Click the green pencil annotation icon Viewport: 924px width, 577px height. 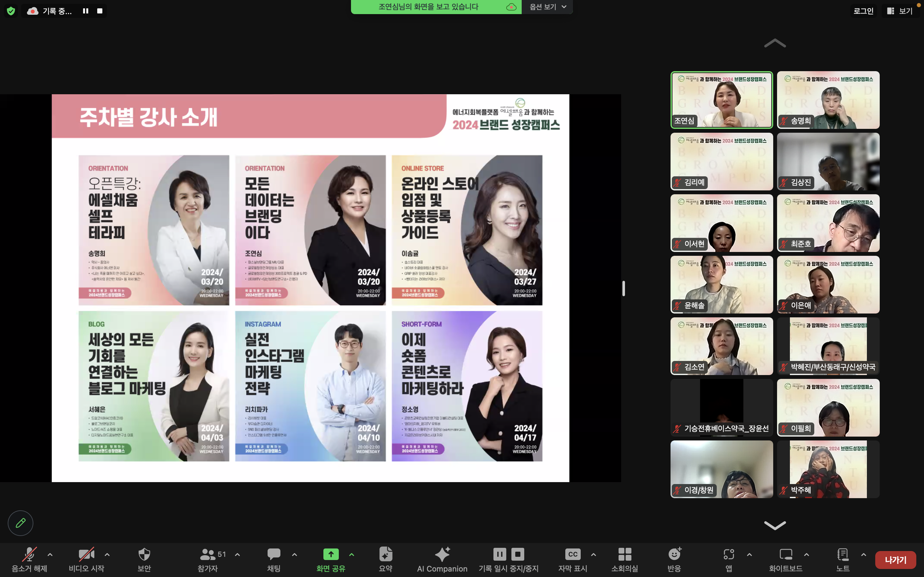click(x=21, y=523)
